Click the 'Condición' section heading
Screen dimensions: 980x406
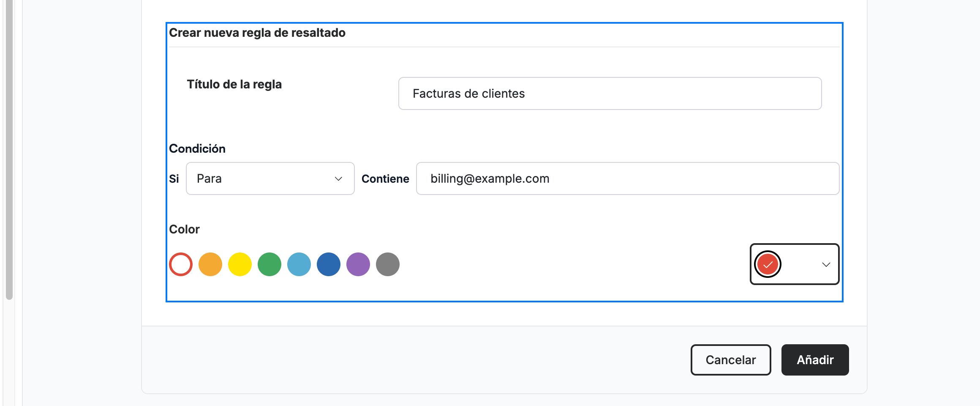pos(197,148)
